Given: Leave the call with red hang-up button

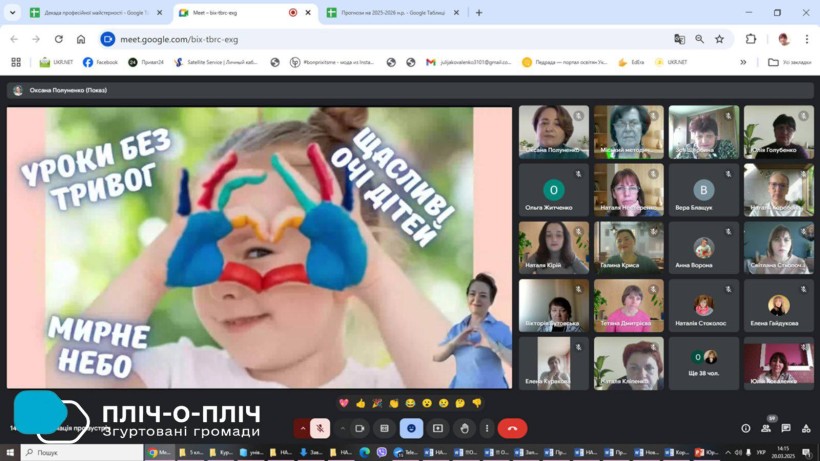Looking at the screenshot, I should point(512,429).
